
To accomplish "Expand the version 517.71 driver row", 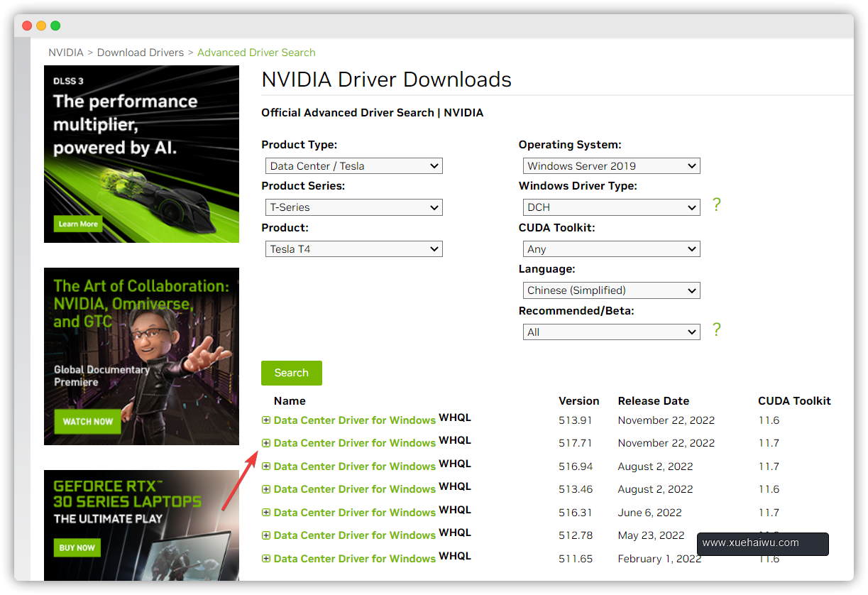I will tap(266, 443).
